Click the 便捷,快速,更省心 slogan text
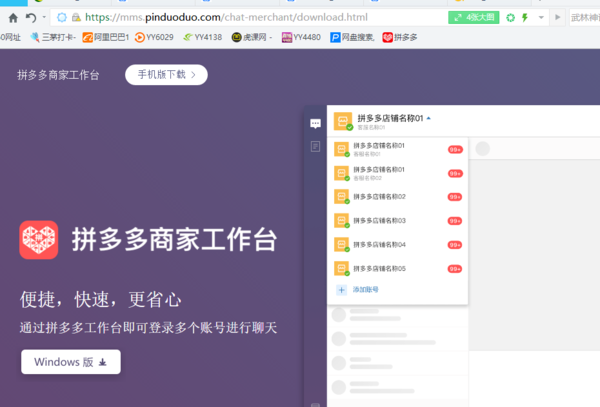This screenshot has width=600, height=407. (101, 300)
